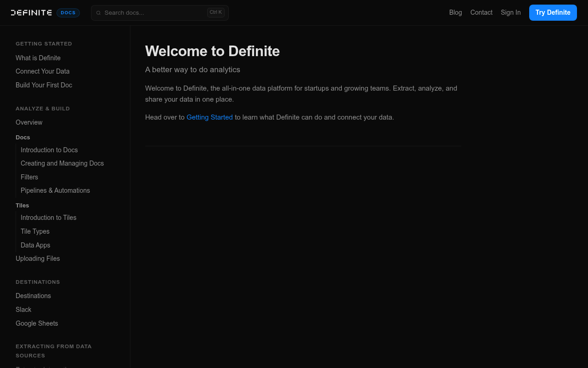
Task: Go to Uploading Files
Action: pos(38,259)
